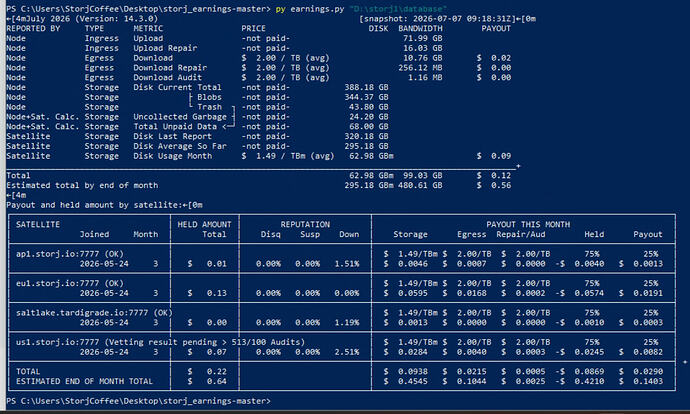Viewport: 690px width, 414px height.
Task: Click the us1.storj.io vetting pending entry
Action: click(x=160, y=342)
